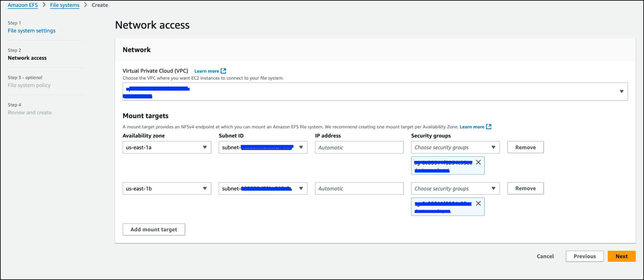Open File systems breadcrumb link
Screen dimensions: 644x280
click(x=65, y=5)
